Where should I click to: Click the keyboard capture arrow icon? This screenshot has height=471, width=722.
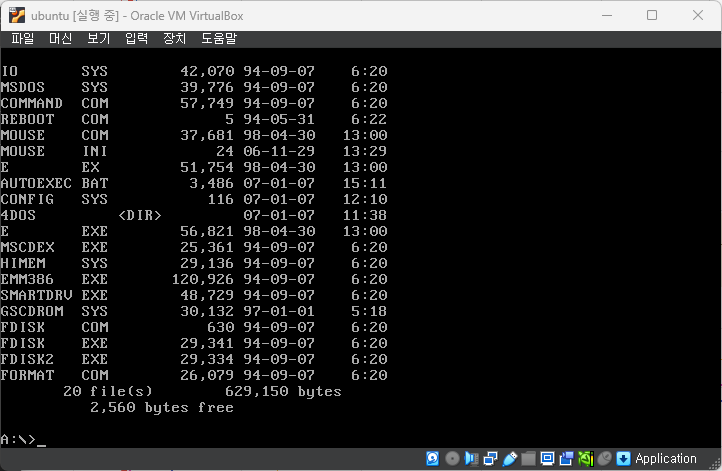(623, 459)
